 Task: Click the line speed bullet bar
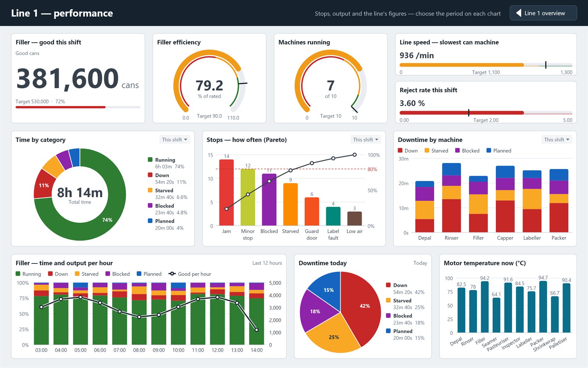click(486, 65)
